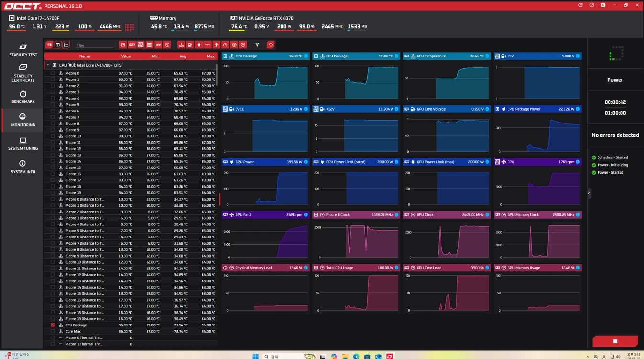Toggle the temperature sensor filter icon

[x=181, y=45]
